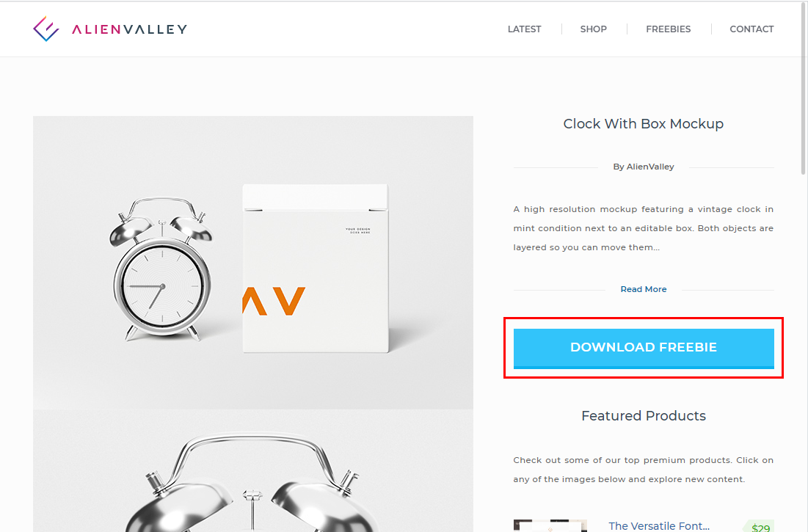Screen dimensions: 808x532
Task: Click the alarm clock in first mockup image
Action: pos(161,269)
